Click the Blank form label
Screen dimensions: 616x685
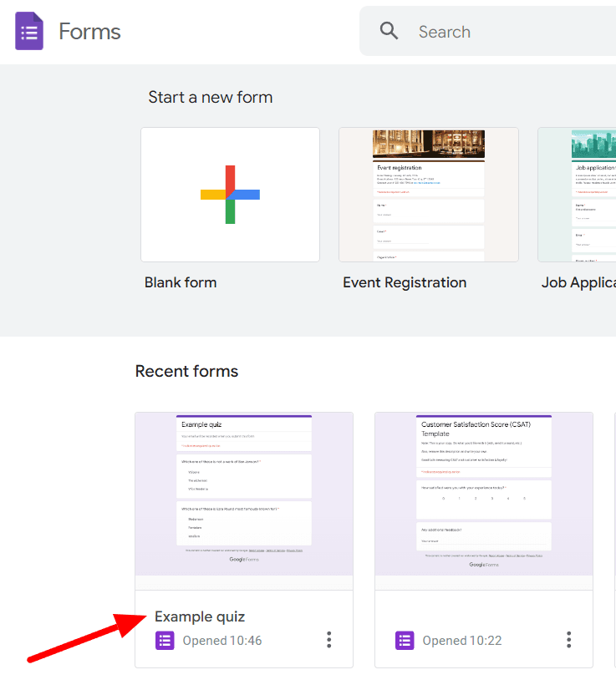[x=181, y=282]
